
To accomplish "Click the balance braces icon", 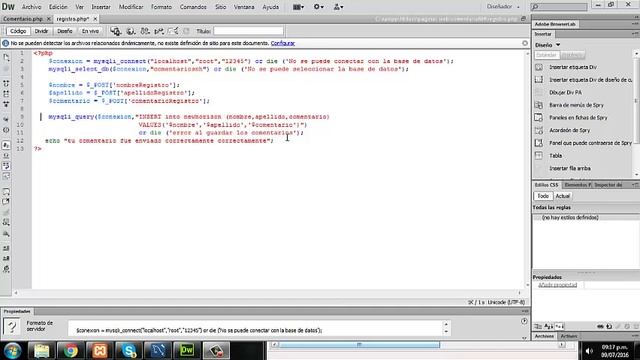I will coord(6,130).
